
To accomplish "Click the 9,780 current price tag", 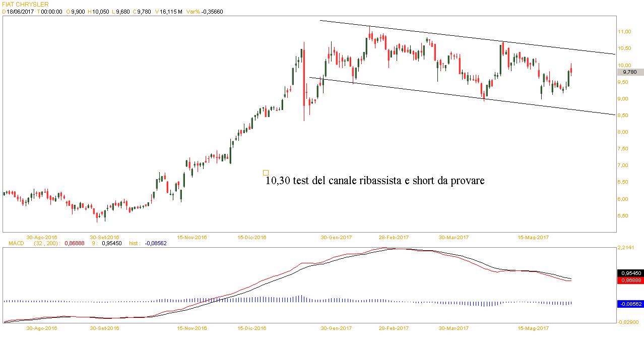I will point(630,72).
